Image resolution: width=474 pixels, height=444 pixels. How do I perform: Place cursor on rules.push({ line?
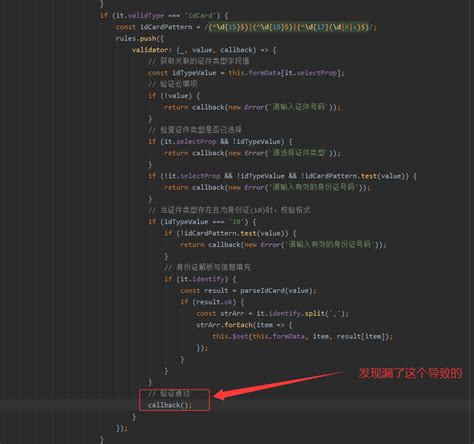(x=140, y=39)
